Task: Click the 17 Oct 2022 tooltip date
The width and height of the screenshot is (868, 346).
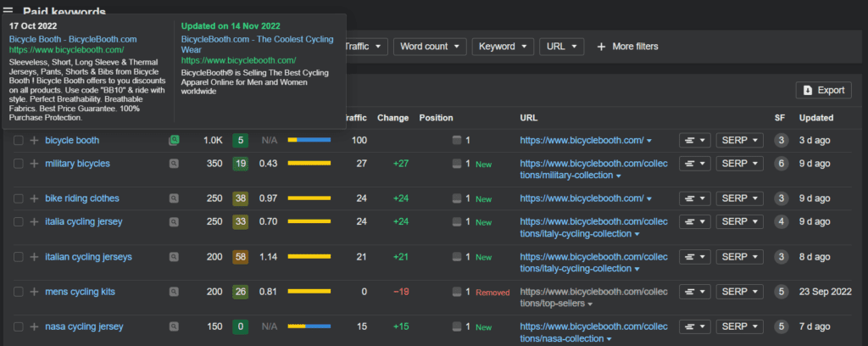Action: point(33,25)
